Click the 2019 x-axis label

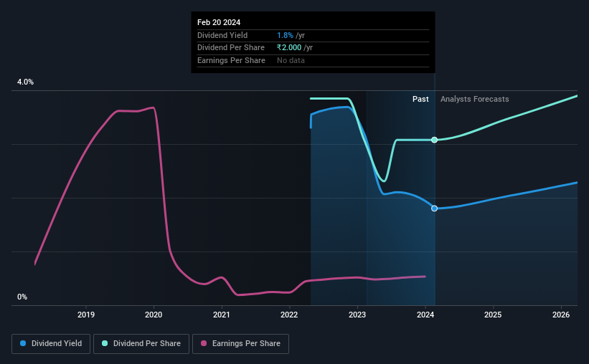pos(86,315)
